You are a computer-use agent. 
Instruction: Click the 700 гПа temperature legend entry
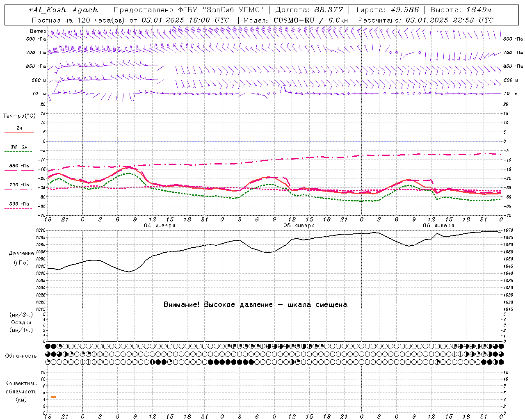pos(19,185)
